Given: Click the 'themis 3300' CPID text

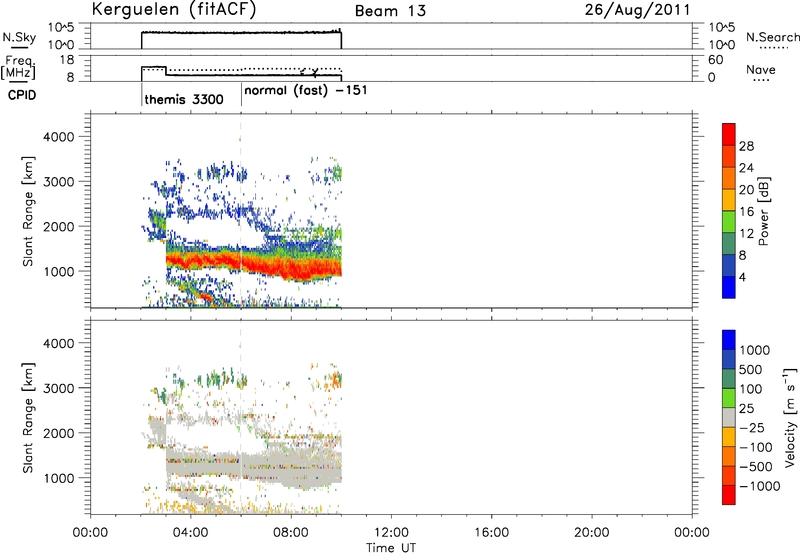Looking at the screenshot, I should tap(184, 99).
